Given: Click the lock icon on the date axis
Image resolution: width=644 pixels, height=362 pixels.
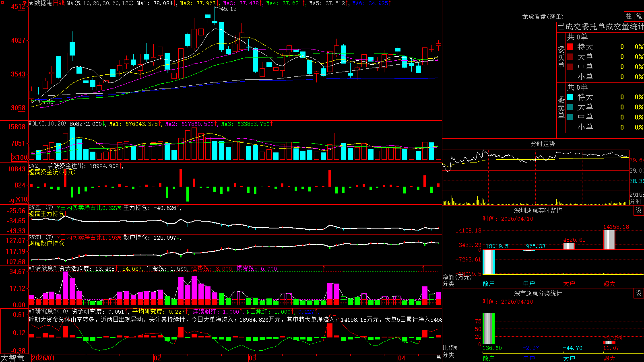Looking at the screenshot, I should [x=438, y=357].
